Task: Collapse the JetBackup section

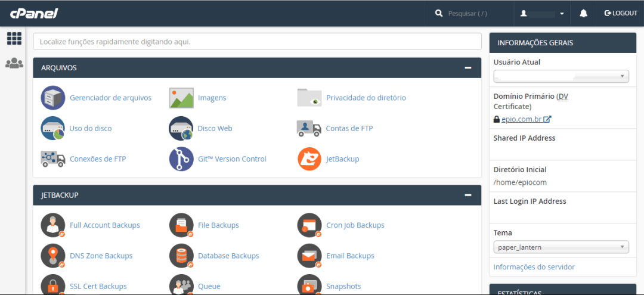Action: click(468, 195)
